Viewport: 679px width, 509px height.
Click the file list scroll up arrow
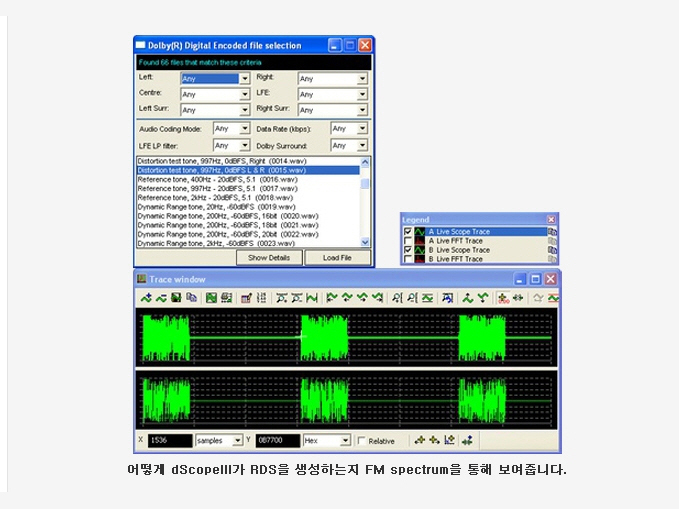point(365,162)
